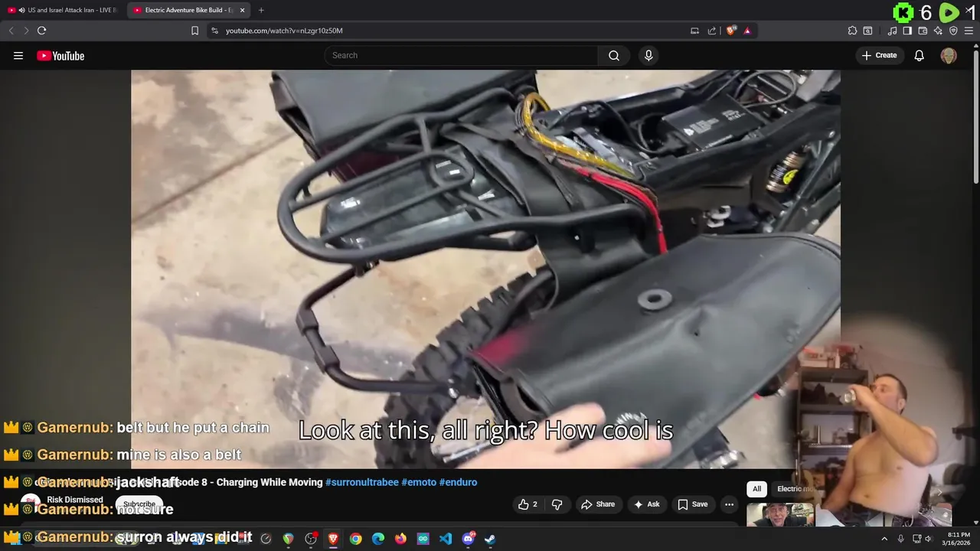Open Steam in the taskbar
980x551 pixels.
coord(490,539)
